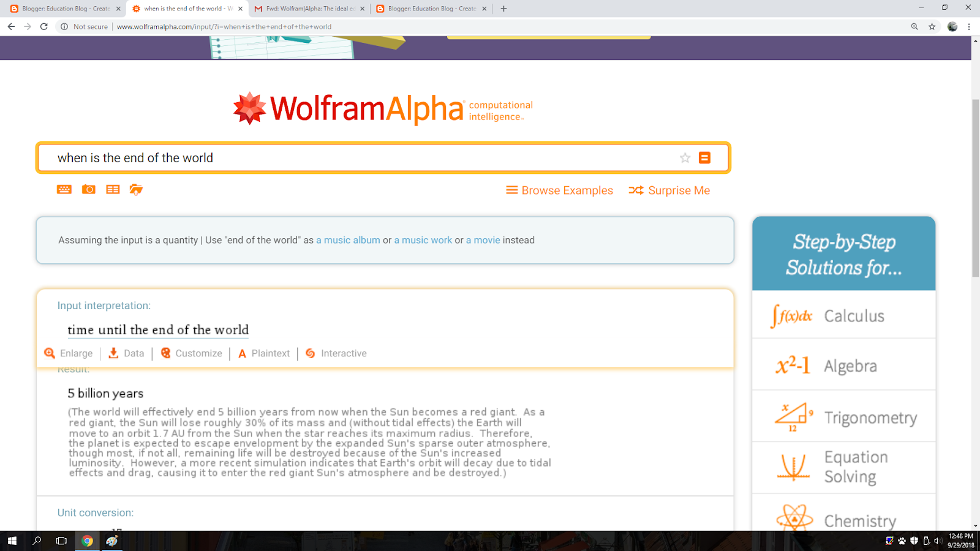Click the camera image input icon
The image size is (980, 551).
(x=89, y=190)
